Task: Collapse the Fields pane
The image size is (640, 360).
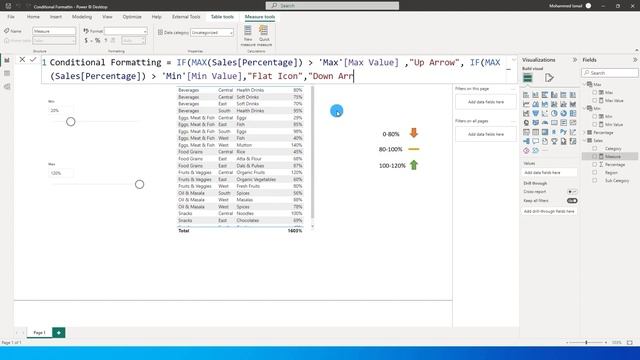Action: pyautogui.click(x=635, y=60)
